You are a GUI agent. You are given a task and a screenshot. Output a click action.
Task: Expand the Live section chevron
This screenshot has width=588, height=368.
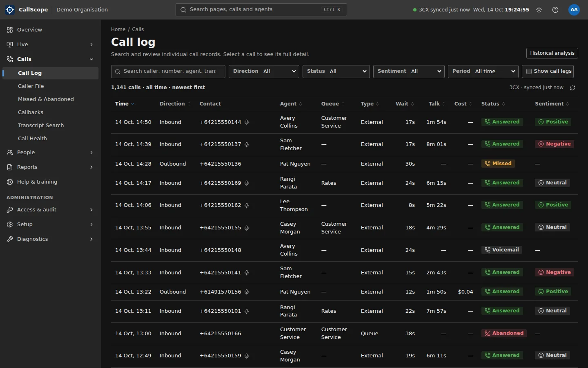point(91,45)
